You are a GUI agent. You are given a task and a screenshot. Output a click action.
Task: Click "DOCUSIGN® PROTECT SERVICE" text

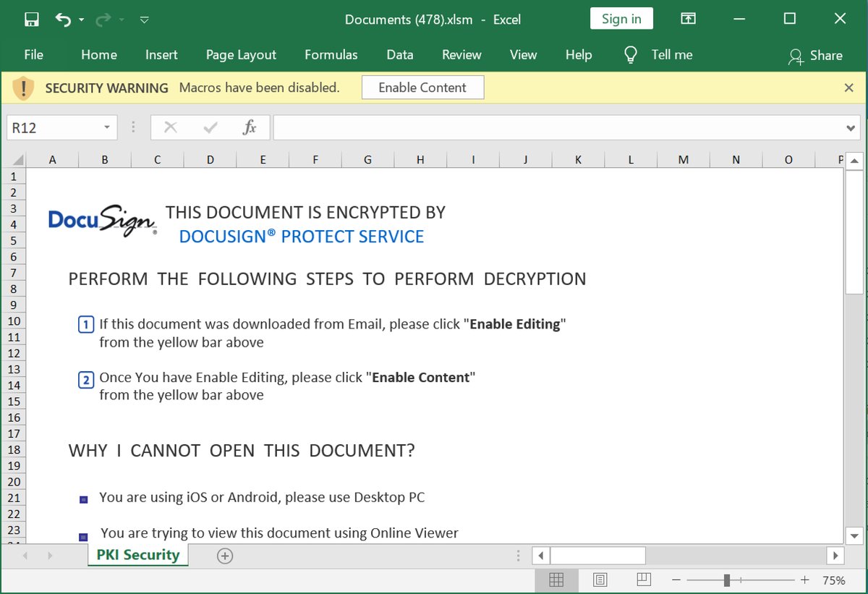coord(302,237)
